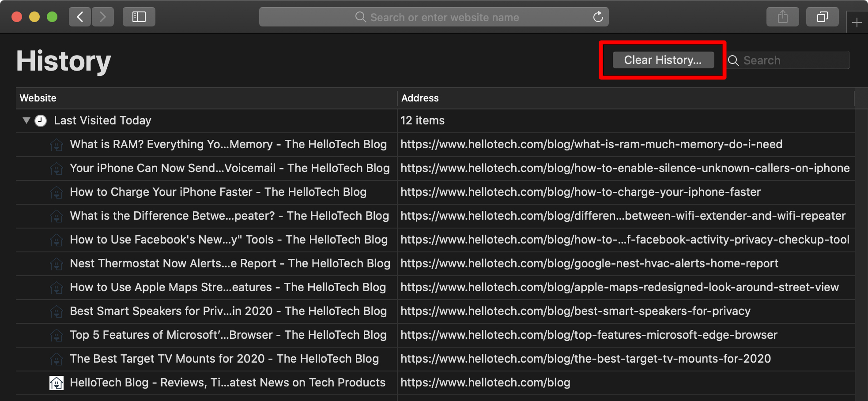The width and height of the screenshot is (868, 401).
Task: Click the Forward navigation arrow
Action: [x=103, y=17]
